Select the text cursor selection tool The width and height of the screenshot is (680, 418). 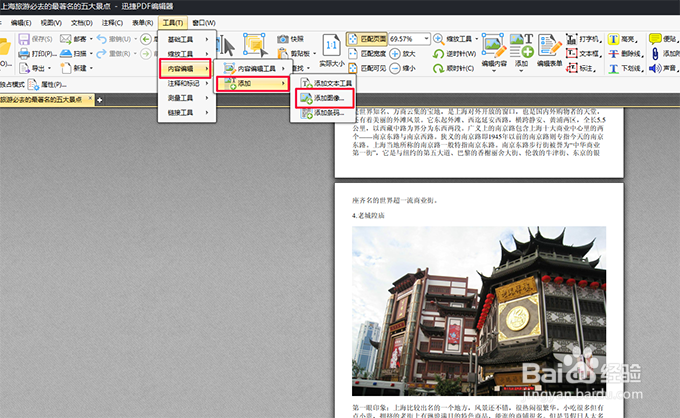tap(226, 46)
